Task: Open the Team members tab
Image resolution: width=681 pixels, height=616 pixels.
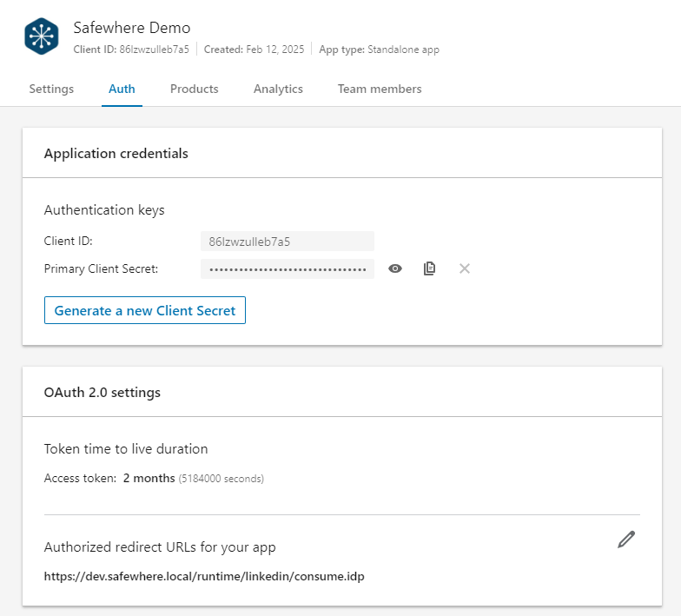Action: point(380,89)
